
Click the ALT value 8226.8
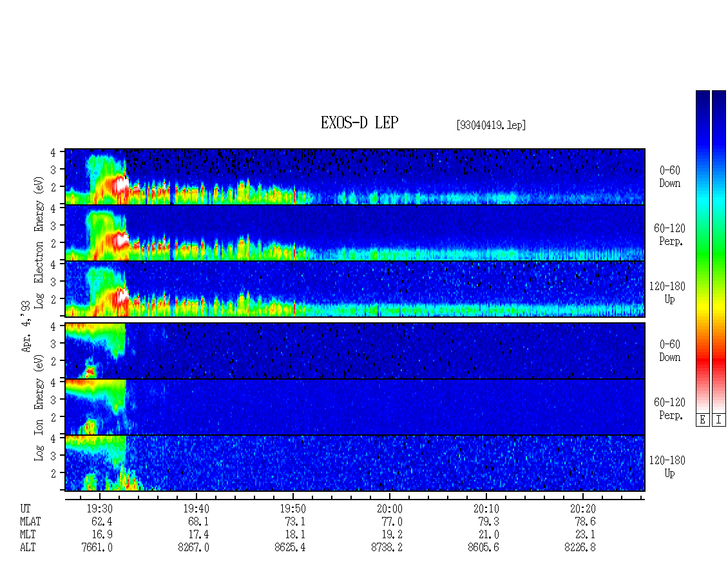[x=580, y=548]
